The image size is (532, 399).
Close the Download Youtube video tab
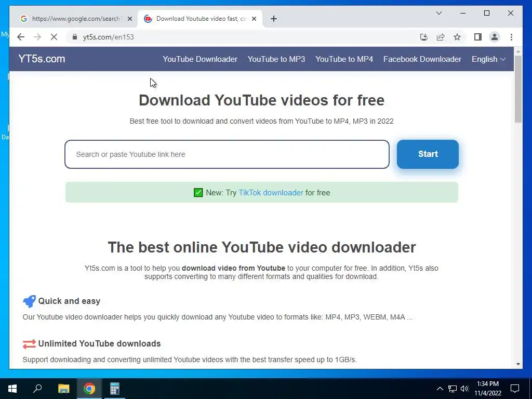click(254, 19)
